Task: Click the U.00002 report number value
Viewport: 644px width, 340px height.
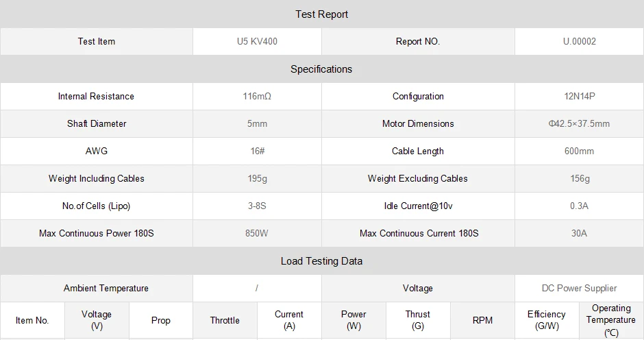Action: point(580,41)
